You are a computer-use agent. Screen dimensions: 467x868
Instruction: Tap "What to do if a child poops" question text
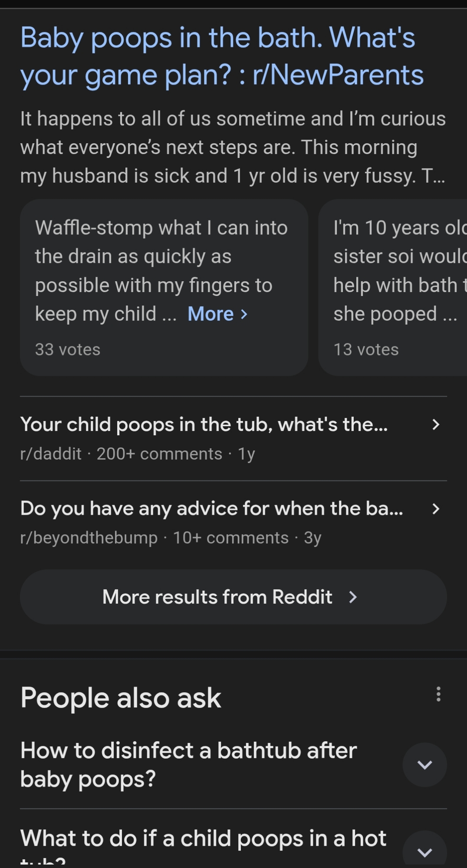coord(203,838)
